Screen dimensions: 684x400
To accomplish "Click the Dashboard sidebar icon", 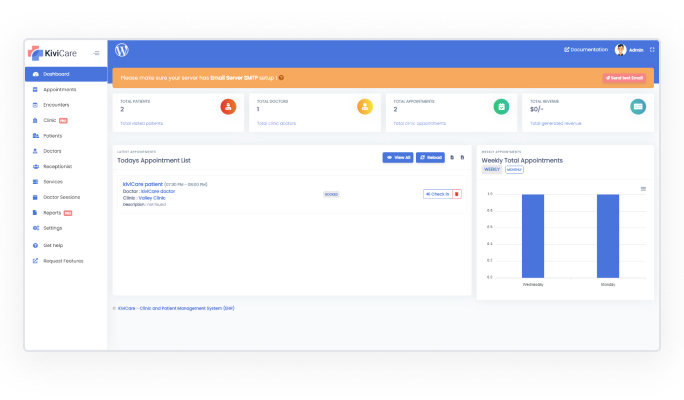I will point(36,74).
